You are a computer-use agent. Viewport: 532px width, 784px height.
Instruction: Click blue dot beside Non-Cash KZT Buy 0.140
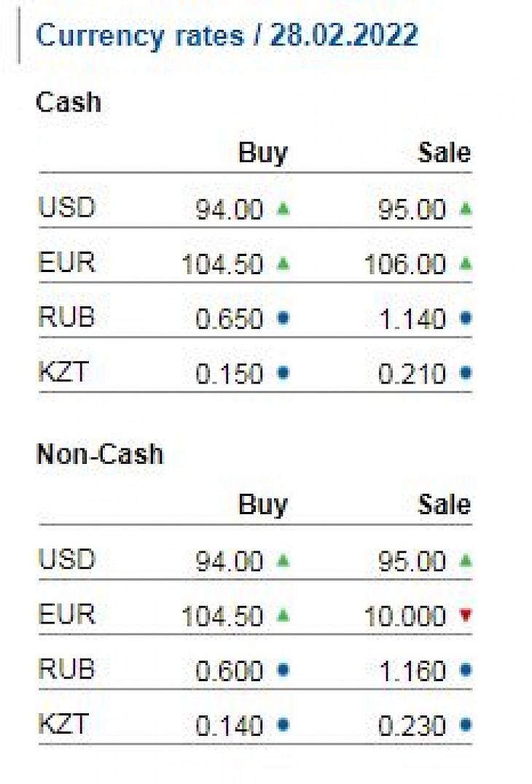(x=283, y=725)
